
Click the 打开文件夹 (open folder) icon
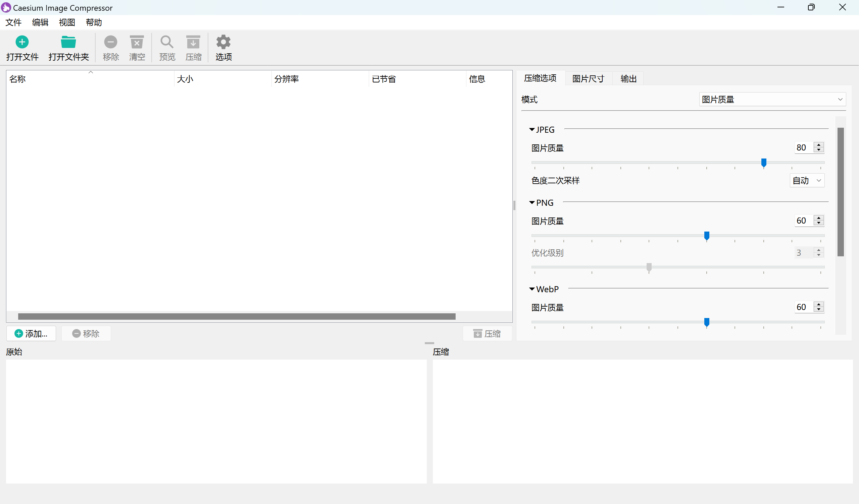(68, 42)
